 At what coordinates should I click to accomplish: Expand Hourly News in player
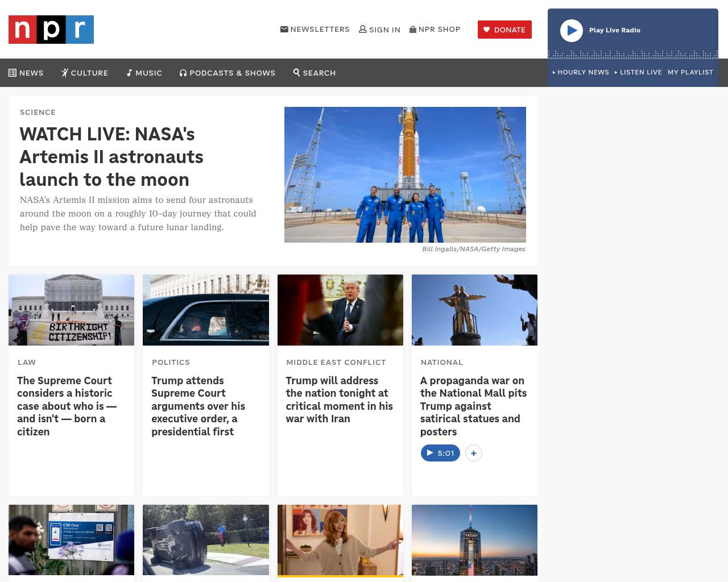point(581,72)
